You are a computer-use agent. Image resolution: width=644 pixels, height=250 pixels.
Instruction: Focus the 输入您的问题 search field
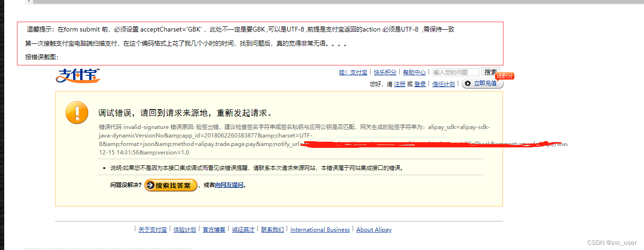pos(455,72)
